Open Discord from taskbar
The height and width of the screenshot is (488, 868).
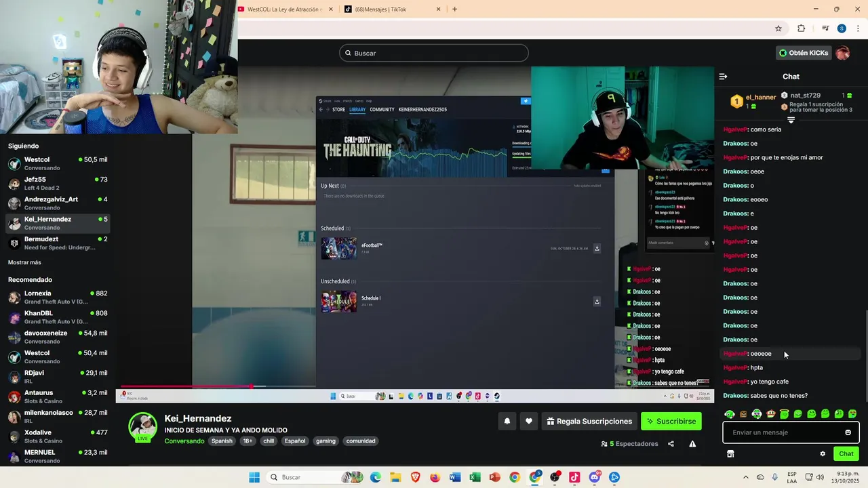pos(595,477)
